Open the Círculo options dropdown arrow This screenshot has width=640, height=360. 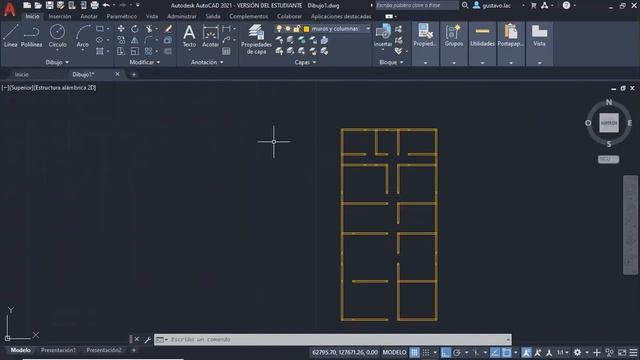pyautogui.click(x=58, y=50)
